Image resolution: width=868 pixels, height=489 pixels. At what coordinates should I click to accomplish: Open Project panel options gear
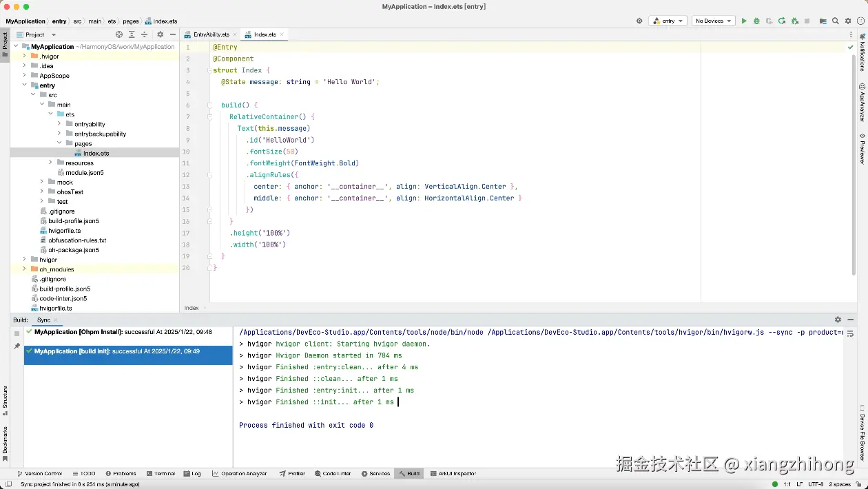[x=160, y=34]
